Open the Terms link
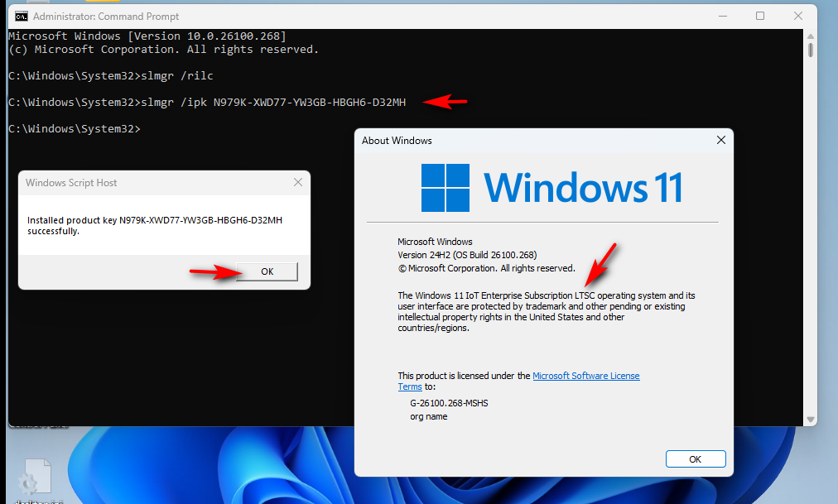The height and width of the screenshot is (504, 838). [410, 387]
